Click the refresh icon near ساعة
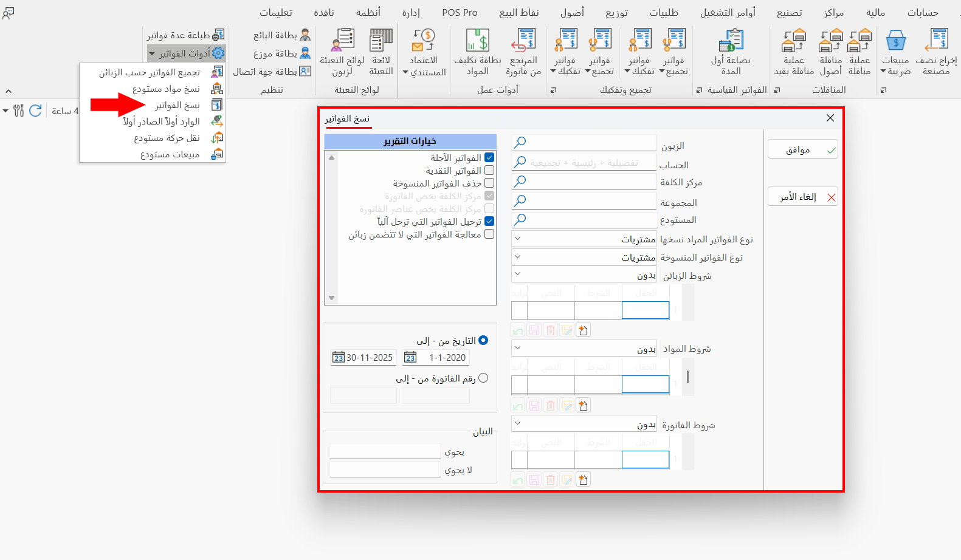961x560 pixels. [35, 111]
